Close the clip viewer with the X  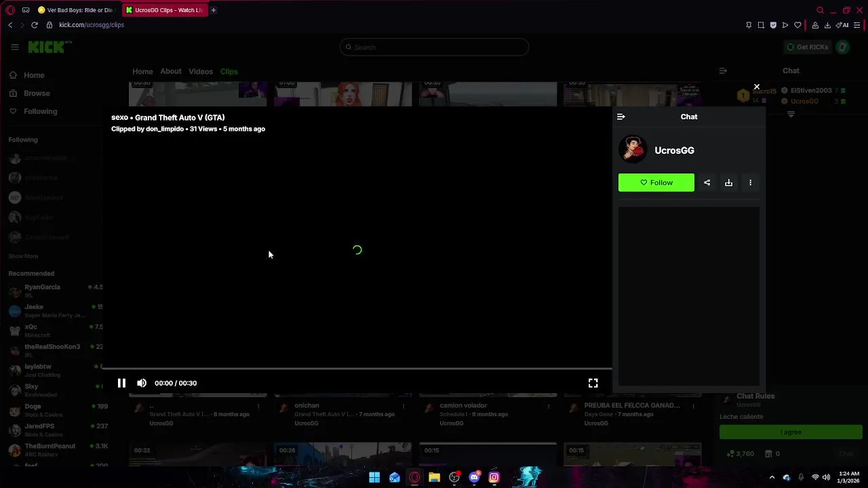(757, 87)
